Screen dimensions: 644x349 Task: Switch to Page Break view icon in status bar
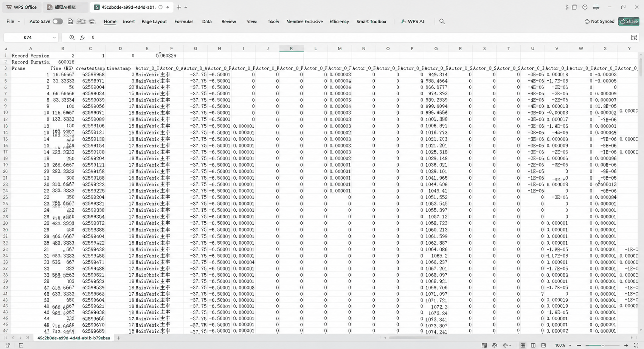click(x=543, y=345)
